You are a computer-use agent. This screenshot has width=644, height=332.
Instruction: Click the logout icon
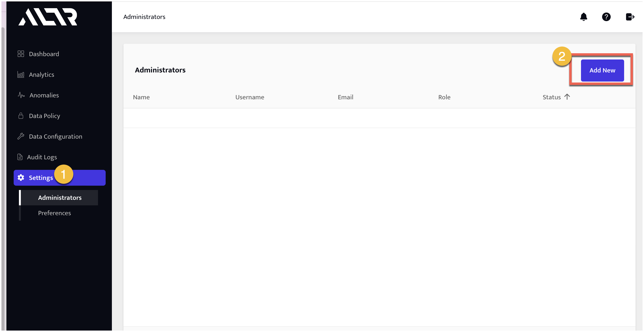(x=629, y=17)
